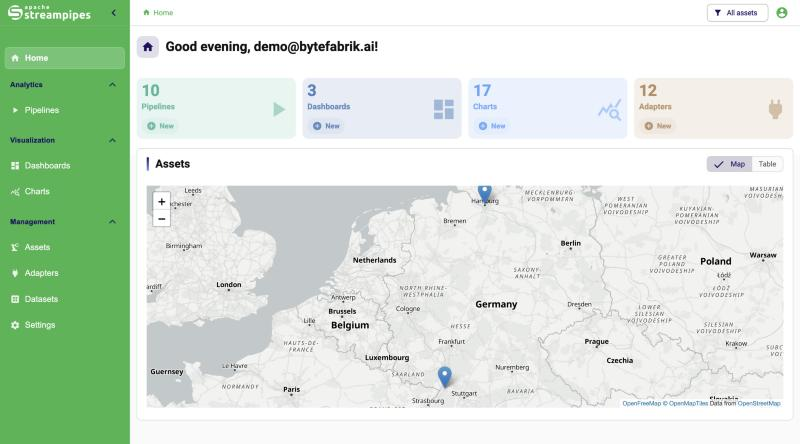The width and height of the screenshot is (800, 444).
Task: Create a new chart with the New button
Action: 492,126
